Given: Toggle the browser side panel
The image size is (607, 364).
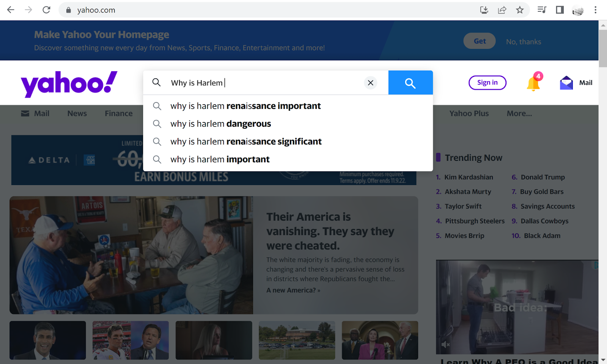Looking at the screenshot, I should coord(560,10).
